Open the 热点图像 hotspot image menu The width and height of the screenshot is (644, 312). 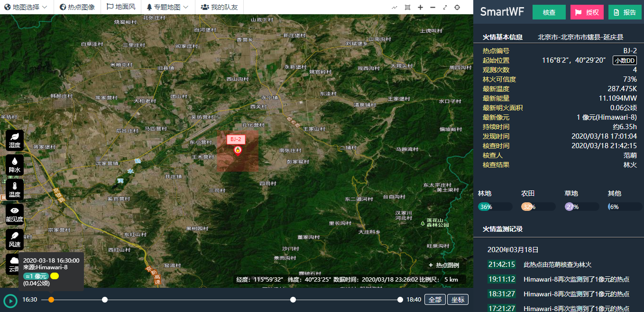pyautogui.click(x=77, y=7)
